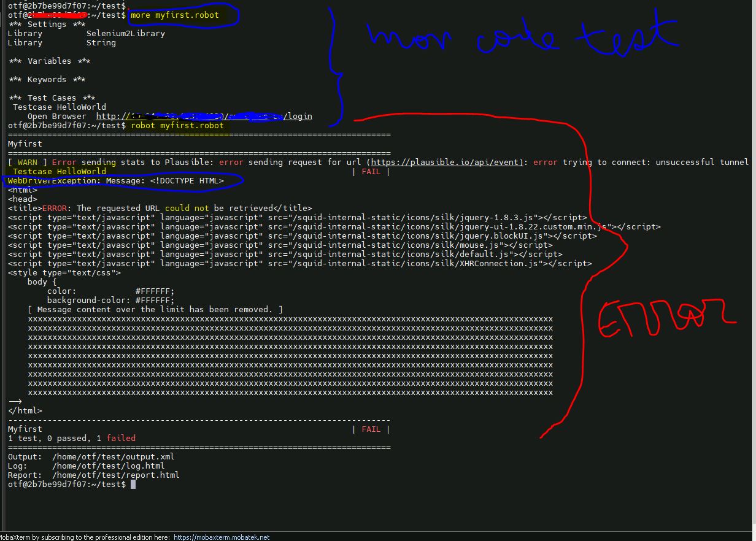Click the WebDriverException message text
This screenshot has width=756, height=541.
point(116,181)
